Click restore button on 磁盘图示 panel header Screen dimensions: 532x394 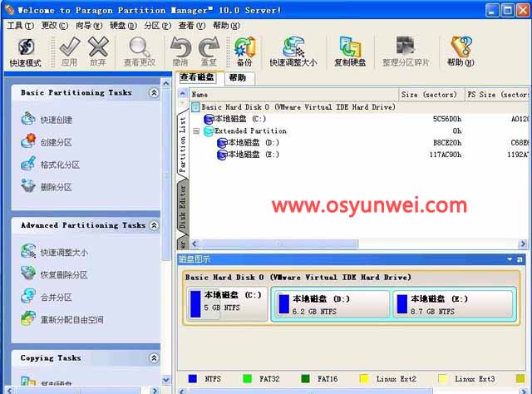(x=520, y=259)
